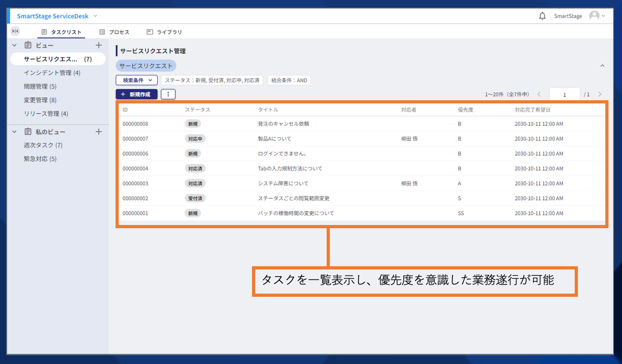This screenshot has height=364, width=622.
Task: Collapse the sidebar panel icon
Action: 15,31
